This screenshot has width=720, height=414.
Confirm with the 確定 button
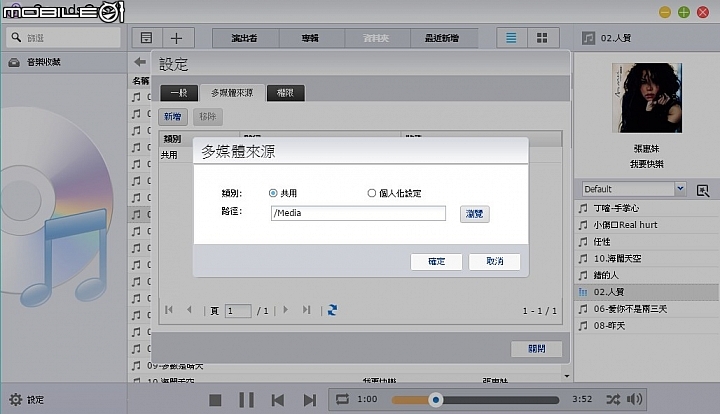point(436,262)
